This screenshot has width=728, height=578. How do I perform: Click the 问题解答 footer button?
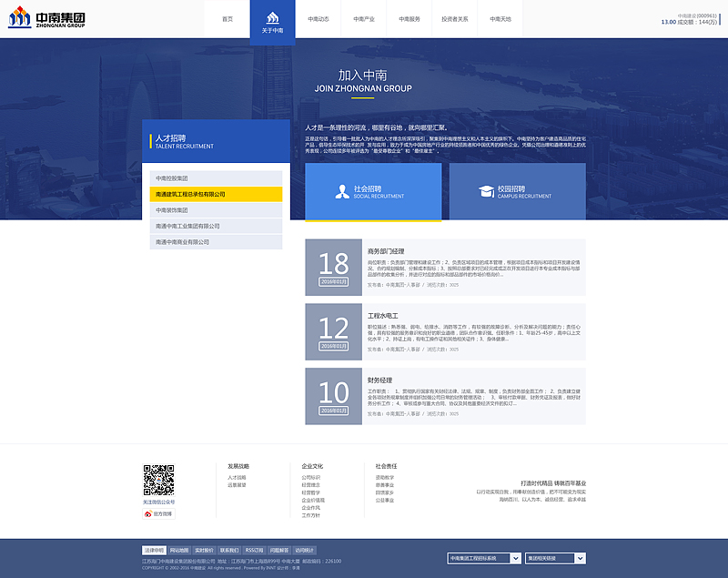[x=279, y=550]
